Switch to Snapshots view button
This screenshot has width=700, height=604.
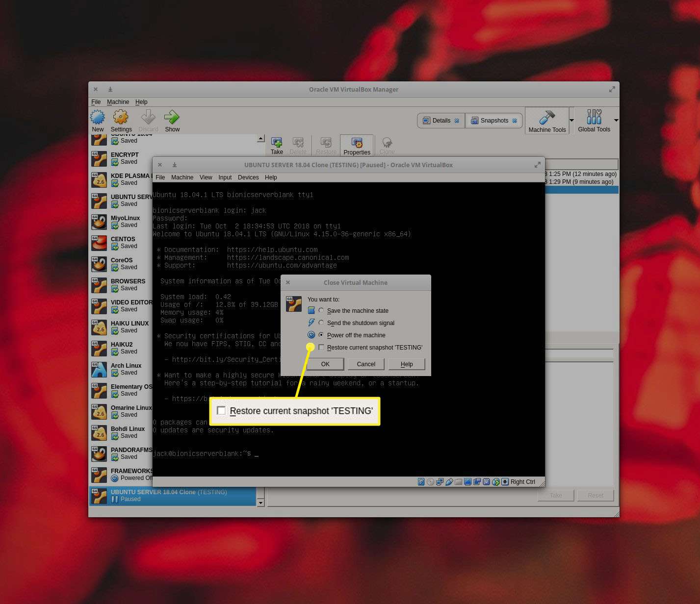pyautogui.click(x=494, y=121)
